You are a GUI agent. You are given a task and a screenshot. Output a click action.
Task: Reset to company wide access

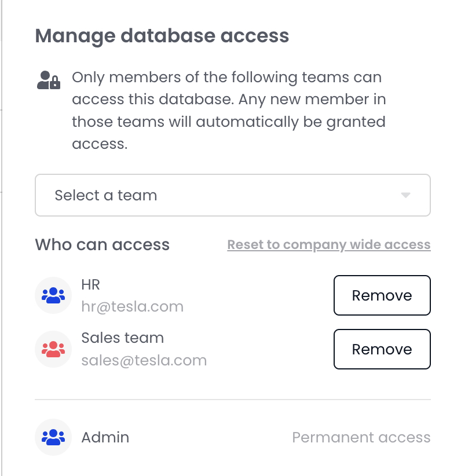pos(328,244)
